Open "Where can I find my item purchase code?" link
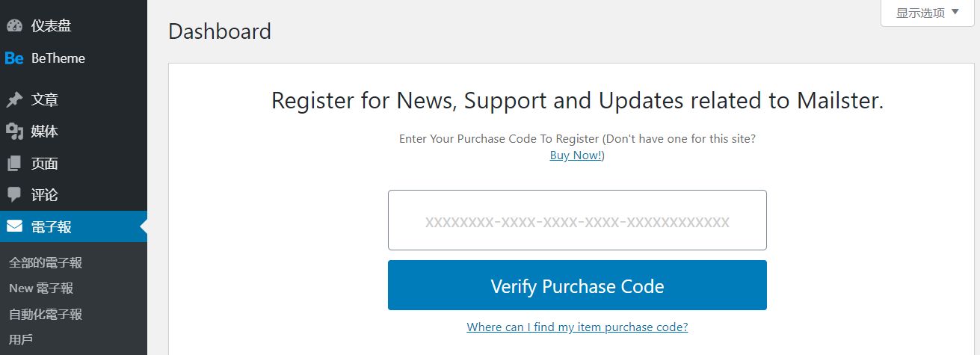This screenshot has height=355, width=980. pos(577,327)
